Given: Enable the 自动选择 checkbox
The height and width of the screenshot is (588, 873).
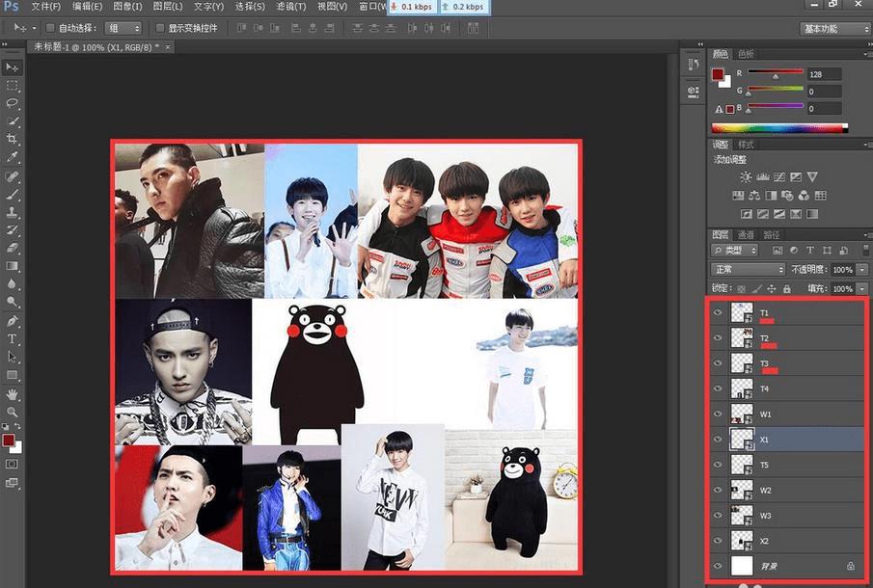Looking at the screenshot, I should 50,29.
